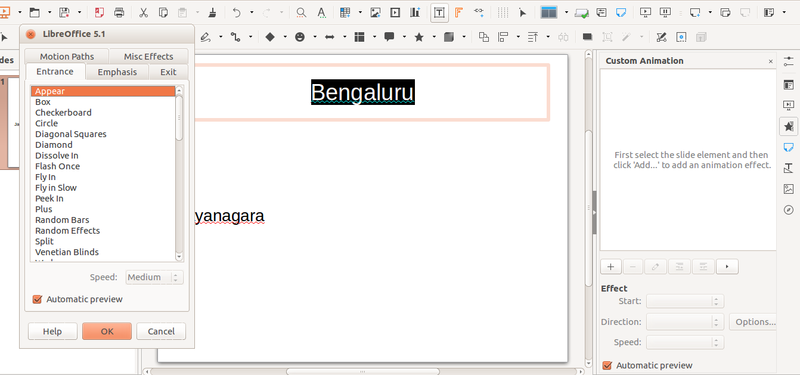Select the Fly In entrance effect

coord(103,177)
